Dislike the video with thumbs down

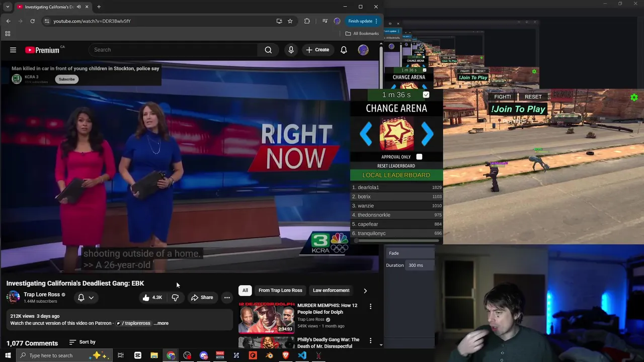point(175,297)
